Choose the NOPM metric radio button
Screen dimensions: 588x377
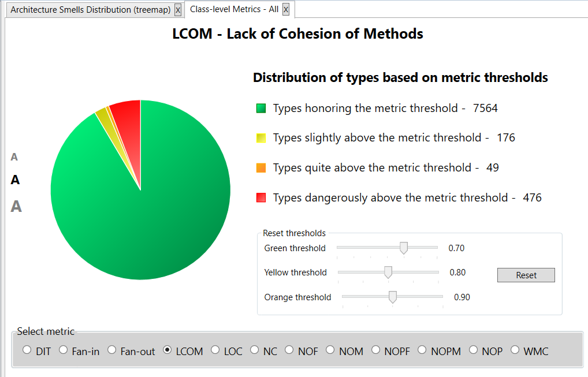pyautogui.click(x=422, y=350)
